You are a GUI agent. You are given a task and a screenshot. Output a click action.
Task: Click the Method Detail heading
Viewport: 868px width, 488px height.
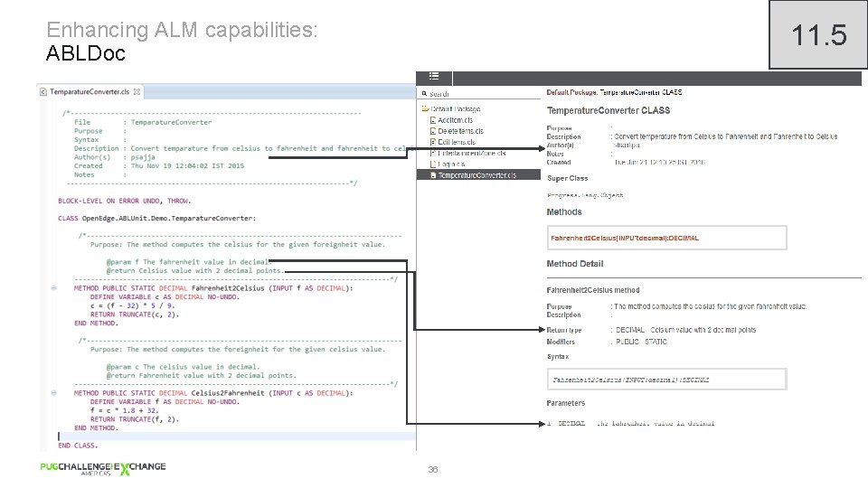click(x=575, y=264)
